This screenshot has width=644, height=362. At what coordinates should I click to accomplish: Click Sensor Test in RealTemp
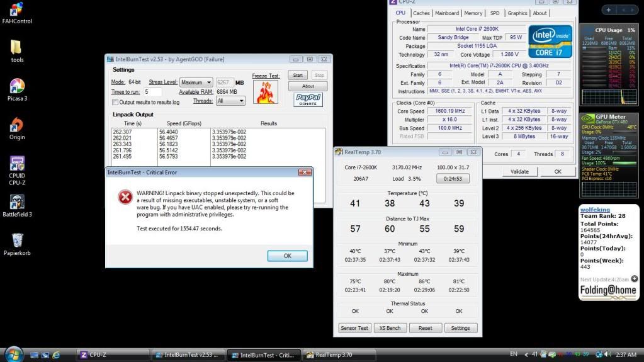[x=354, y=328]
